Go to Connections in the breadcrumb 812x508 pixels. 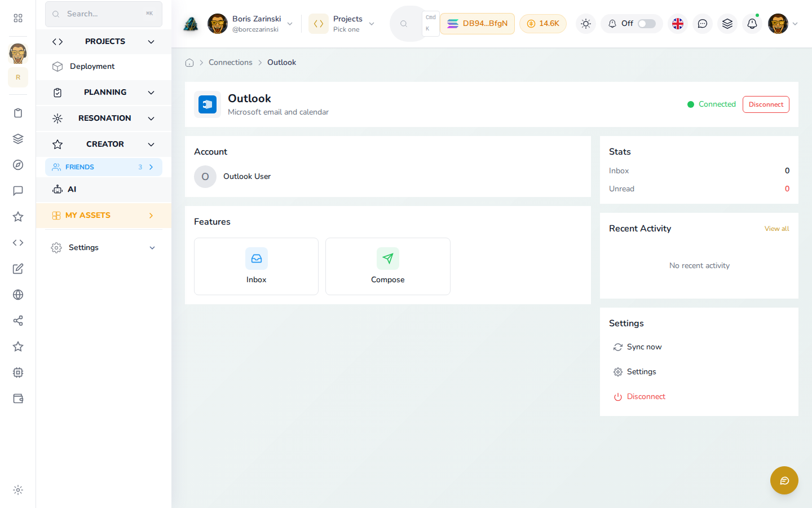(231, 63)
